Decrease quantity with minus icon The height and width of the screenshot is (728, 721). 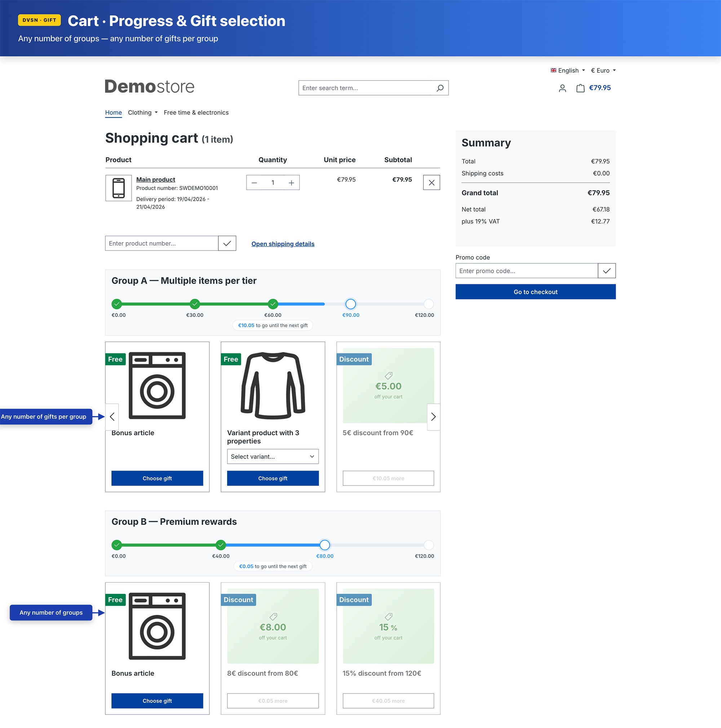click(255, 183)
